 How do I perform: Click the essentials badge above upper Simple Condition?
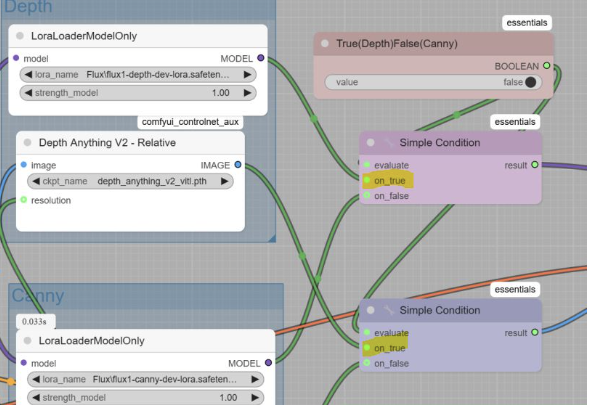515,122
